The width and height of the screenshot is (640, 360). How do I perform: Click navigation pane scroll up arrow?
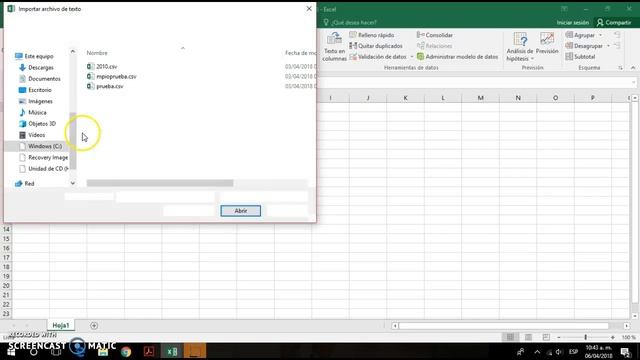pos(73,51)
